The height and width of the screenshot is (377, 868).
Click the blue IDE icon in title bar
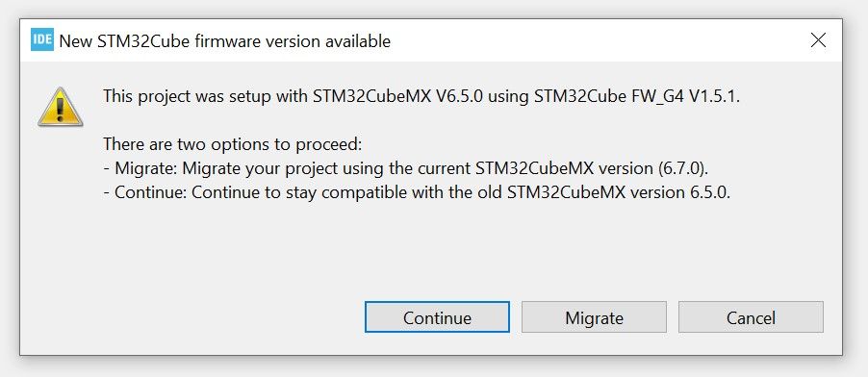point(42,39)
